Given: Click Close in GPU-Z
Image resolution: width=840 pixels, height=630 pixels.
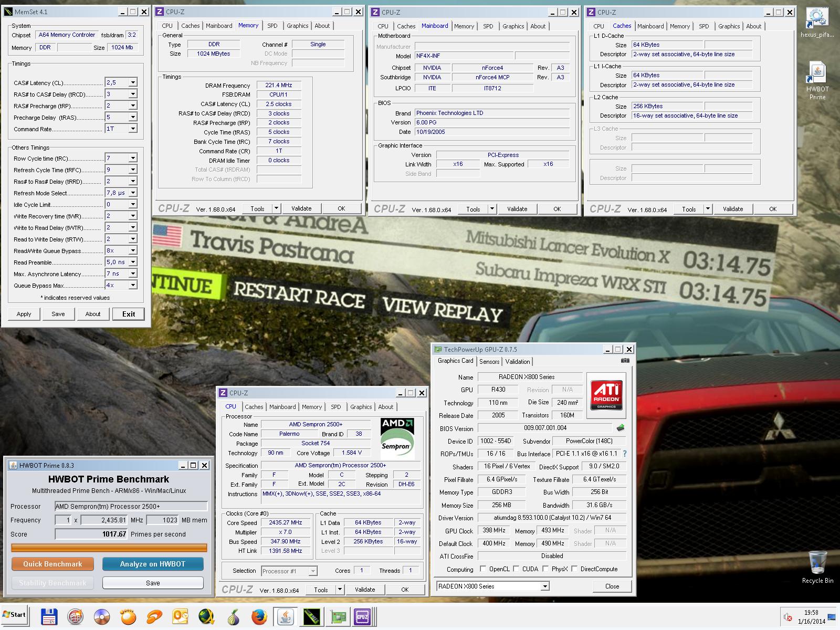Looking at the screenshot, I should [612, 586].
